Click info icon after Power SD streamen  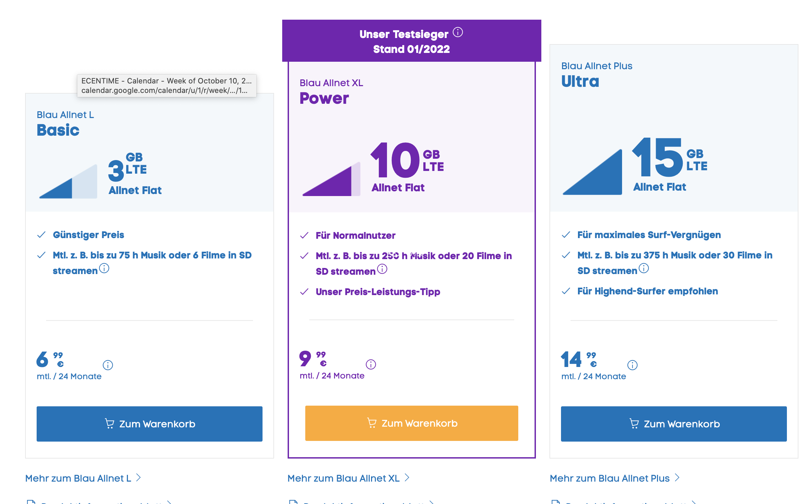(382, 269)
